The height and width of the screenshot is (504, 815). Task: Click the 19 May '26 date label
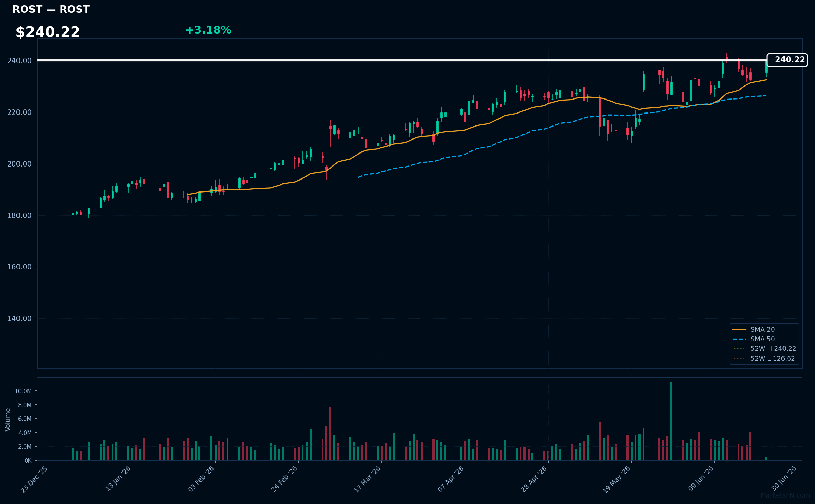coord(617,479)
